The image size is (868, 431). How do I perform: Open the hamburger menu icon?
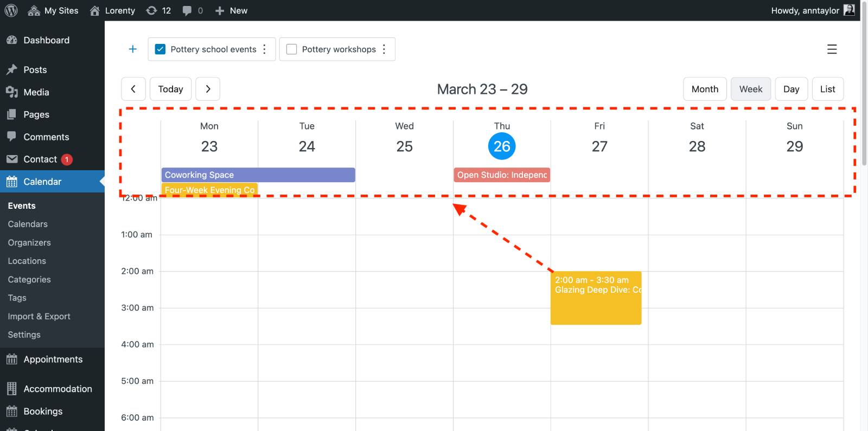click(x=832, y=49)
